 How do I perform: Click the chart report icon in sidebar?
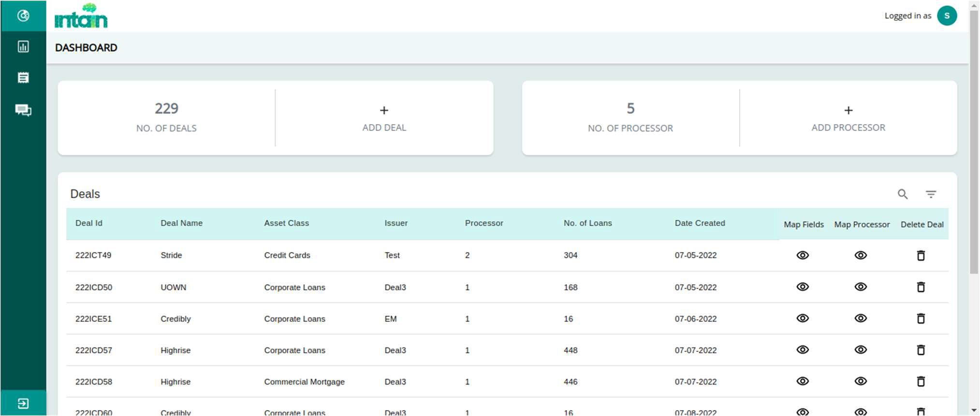click(x=23, y=47)
